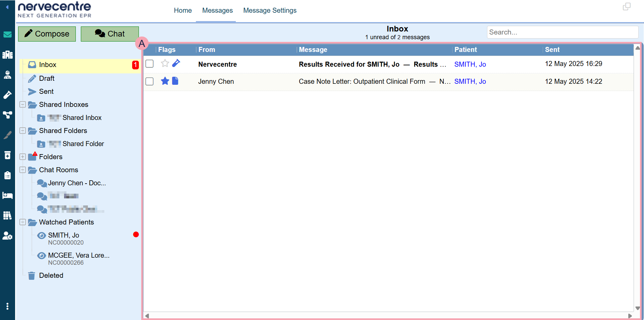Collapse the Shared Inboxes folder
Image resolution: width=644 pixels, height=320 pixels.
click(x=22, y=105)
